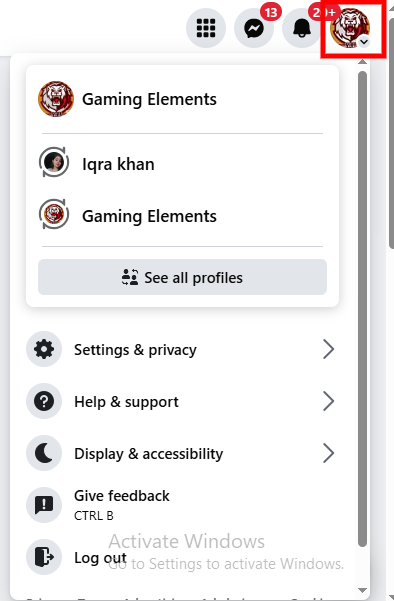Expand the Help & support chevron

328,401
